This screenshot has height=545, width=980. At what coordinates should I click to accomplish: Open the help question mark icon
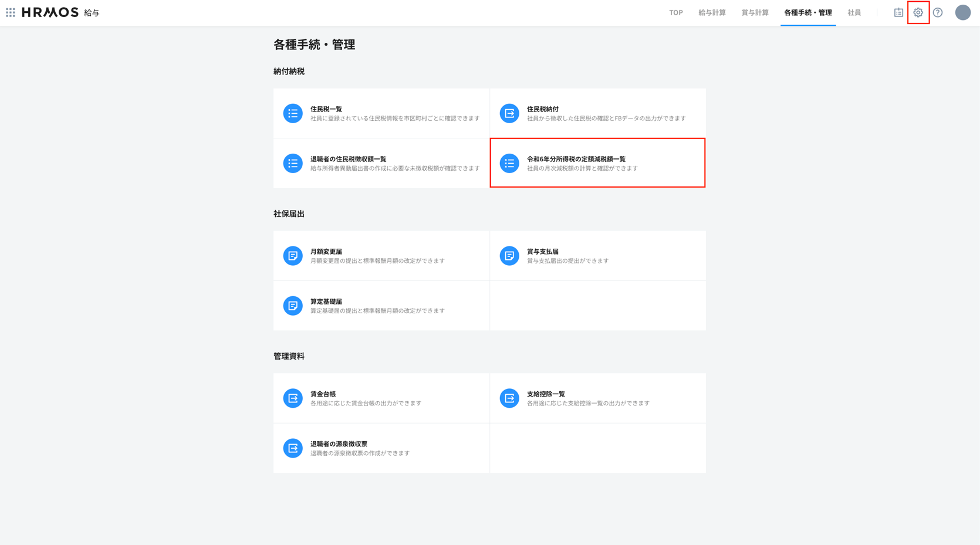[x=938, y=12]
